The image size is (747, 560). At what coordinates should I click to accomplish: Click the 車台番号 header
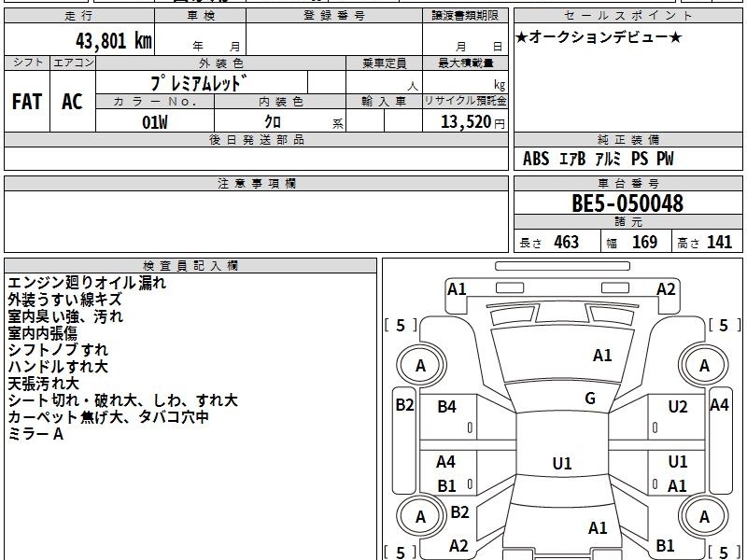(x=627, y=183)
